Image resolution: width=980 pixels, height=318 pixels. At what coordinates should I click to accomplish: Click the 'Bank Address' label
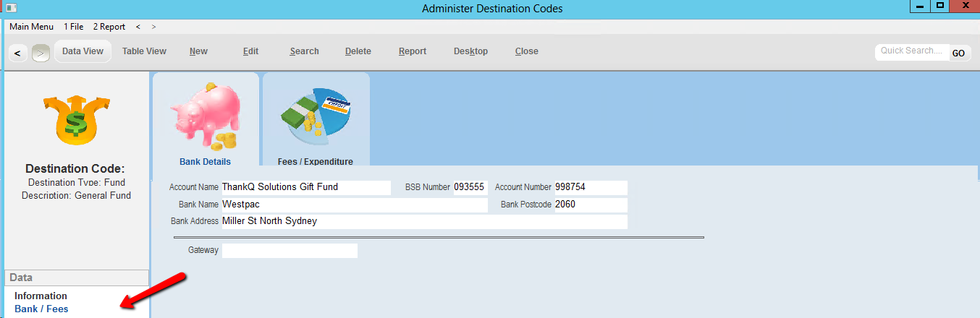(195, 221)
